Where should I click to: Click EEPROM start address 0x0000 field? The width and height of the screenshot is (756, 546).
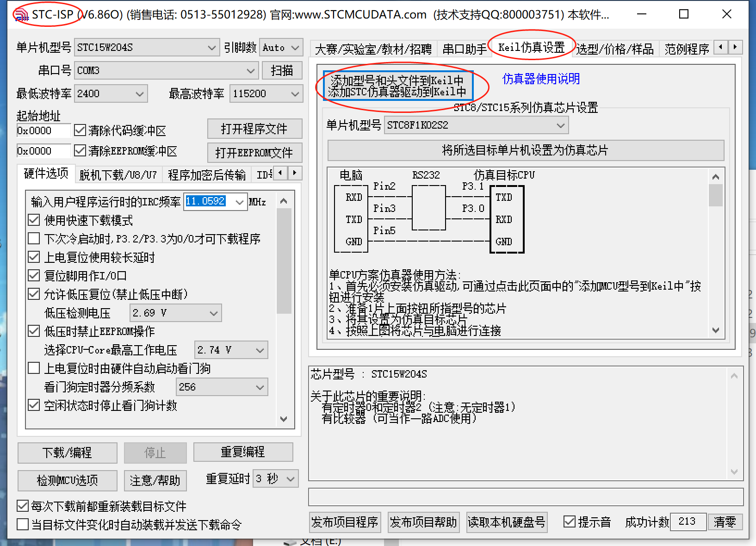point(44,151)
